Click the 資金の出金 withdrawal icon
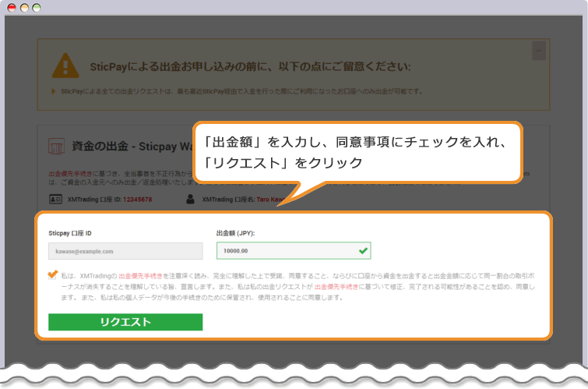 56,146
